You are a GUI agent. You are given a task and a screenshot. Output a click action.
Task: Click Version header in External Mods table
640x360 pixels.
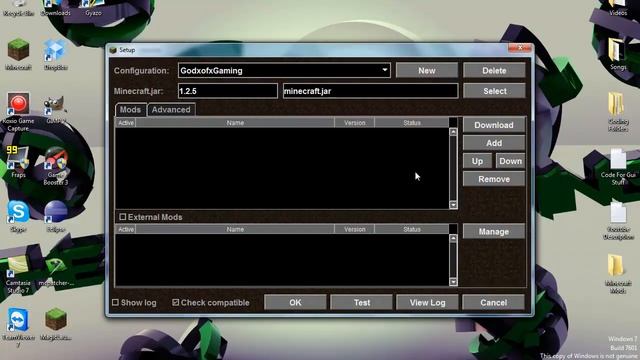click(x=354, y=229)
